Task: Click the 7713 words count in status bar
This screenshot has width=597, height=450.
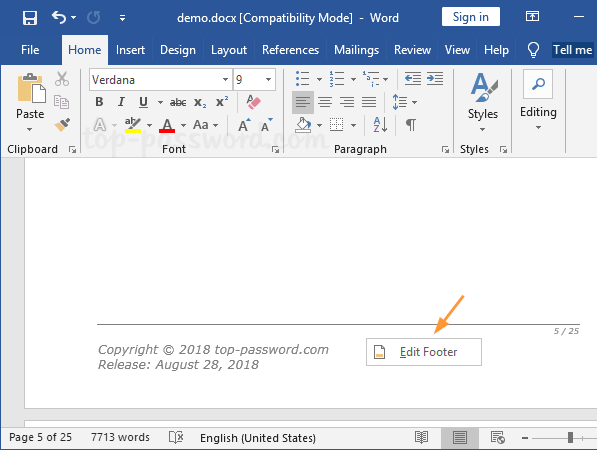Action: (120, 437)
